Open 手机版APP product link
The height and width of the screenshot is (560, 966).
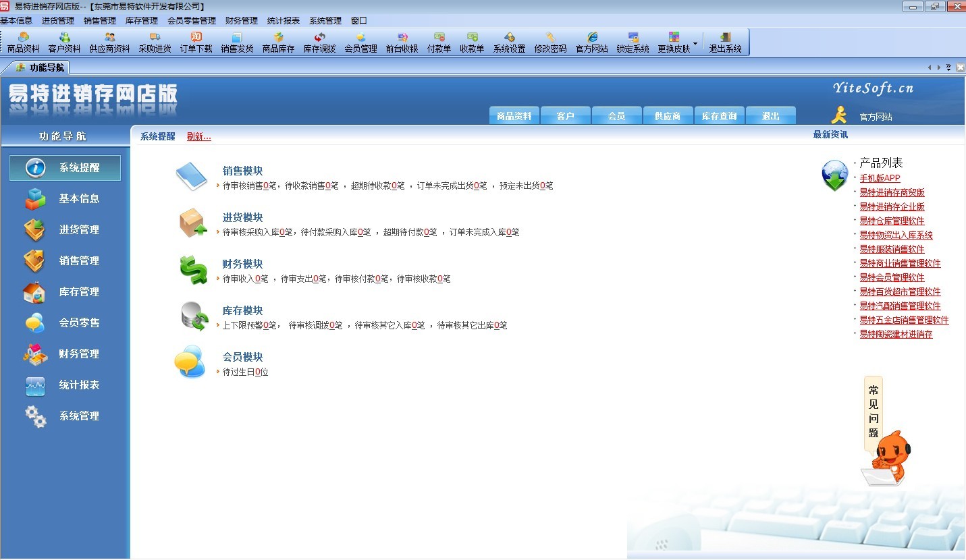880,178
